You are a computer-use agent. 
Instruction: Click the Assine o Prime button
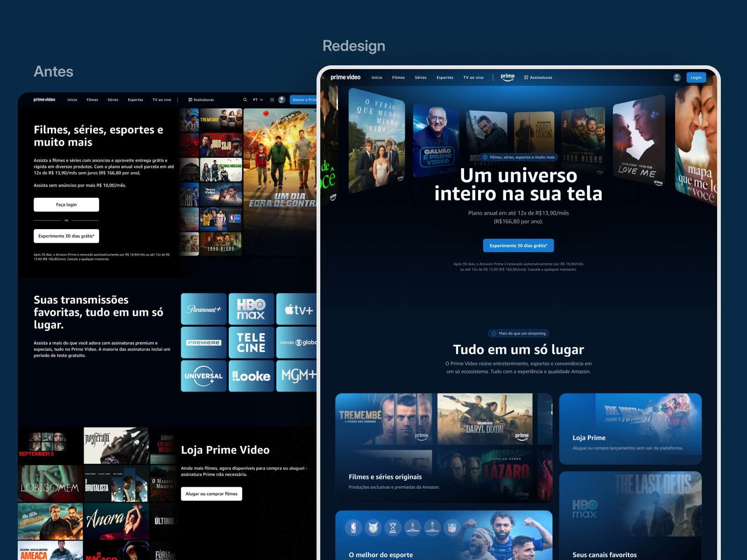click(303, 100)
